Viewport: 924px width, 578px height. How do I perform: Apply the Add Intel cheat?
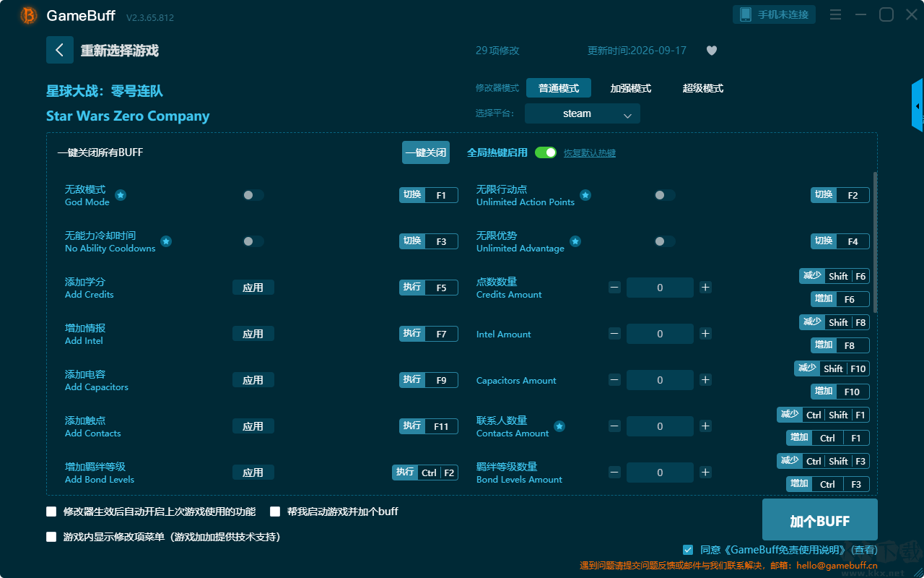(253, 334)
